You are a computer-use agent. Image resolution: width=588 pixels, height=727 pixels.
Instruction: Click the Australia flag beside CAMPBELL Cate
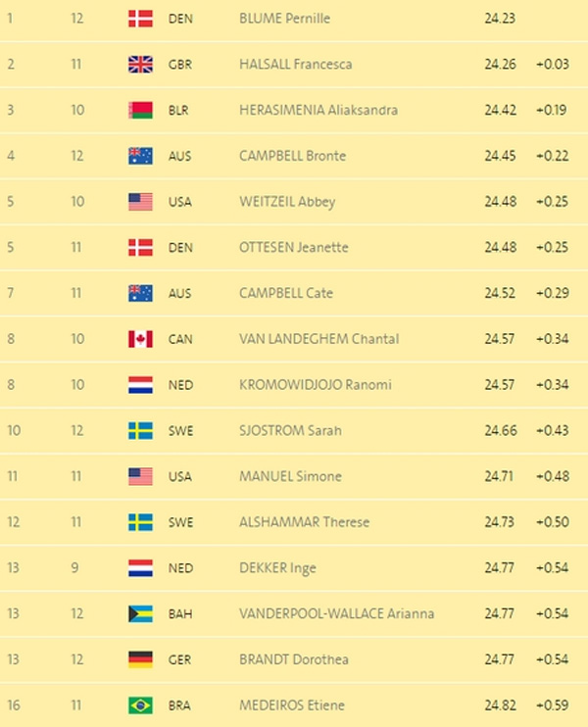140,293
